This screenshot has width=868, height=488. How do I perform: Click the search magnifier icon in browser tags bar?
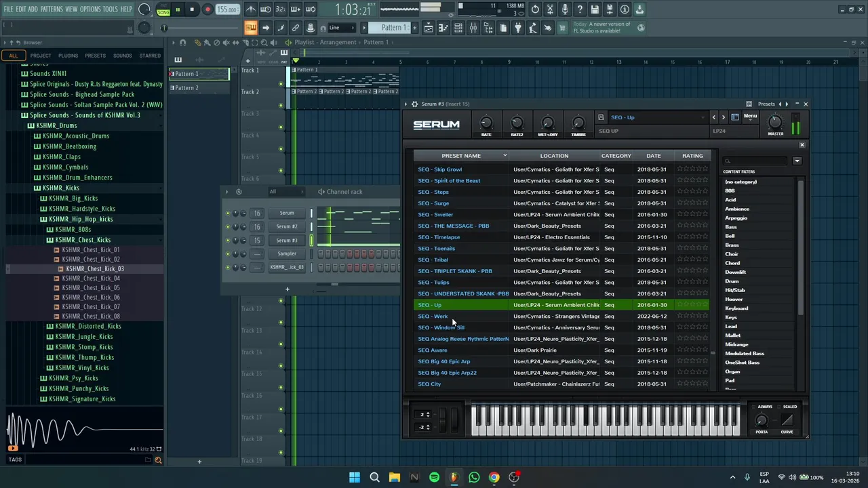tap(158, 460)
